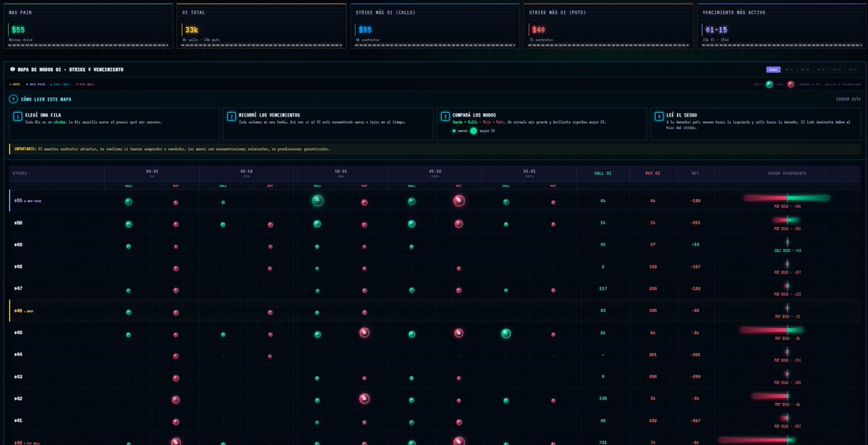Click step 3 box Compará los nodos
This screenshot has width=868, height=445.
point(541,124)
